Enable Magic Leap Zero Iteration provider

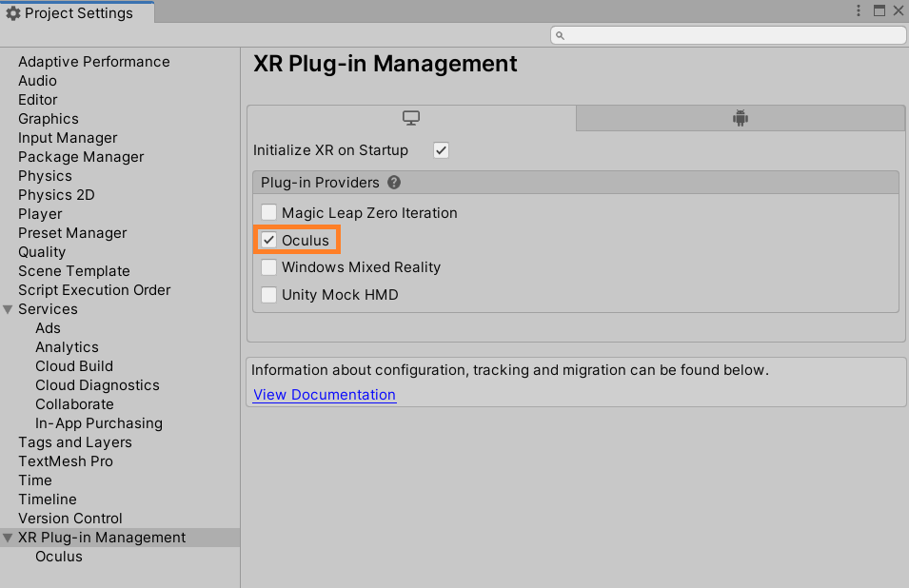268,212
